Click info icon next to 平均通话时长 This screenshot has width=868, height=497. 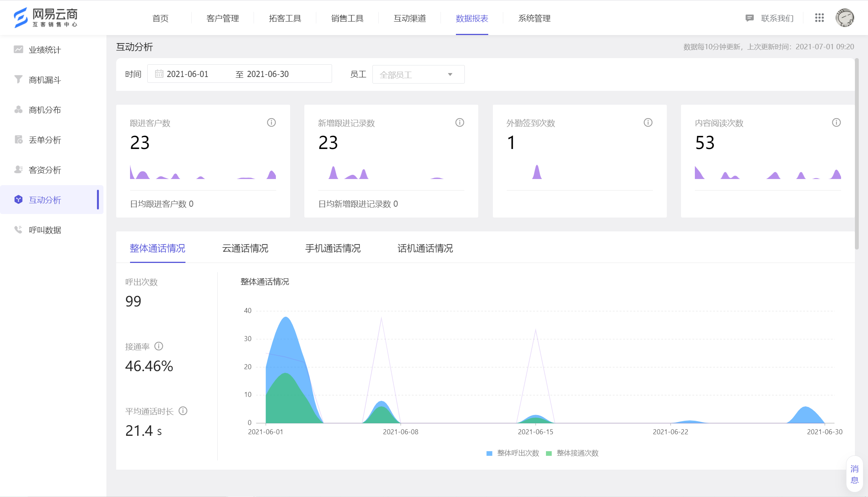click(183, 411)
